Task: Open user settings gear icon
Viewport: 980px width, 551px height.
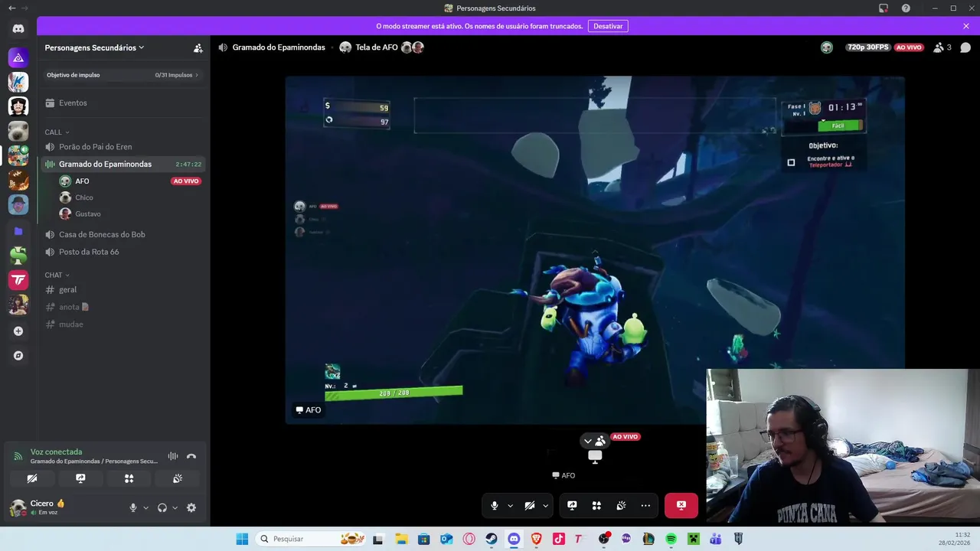Action: point(191,507)
